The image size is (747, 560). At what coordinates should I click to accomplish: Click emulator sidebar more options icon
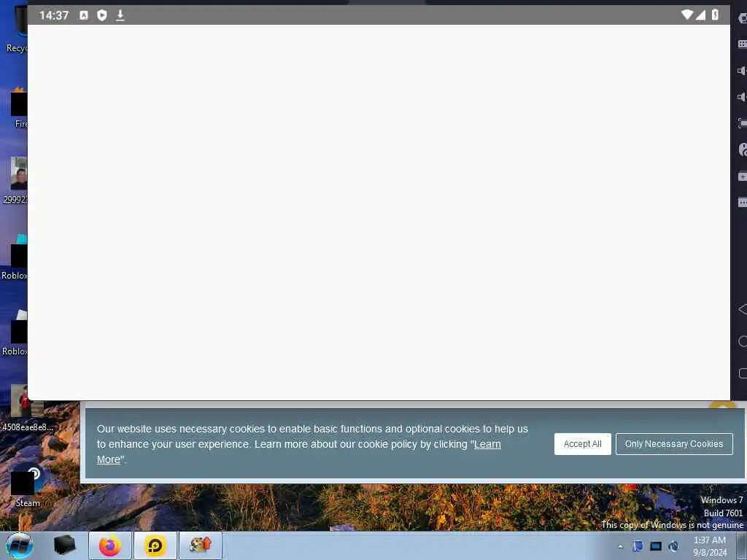point(742,203)
